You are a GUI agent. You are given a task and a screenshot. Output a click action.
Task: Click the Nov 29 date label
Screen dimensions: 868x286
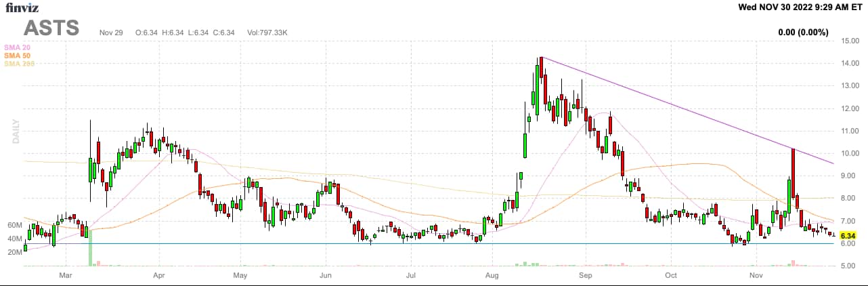pos(112,32)
